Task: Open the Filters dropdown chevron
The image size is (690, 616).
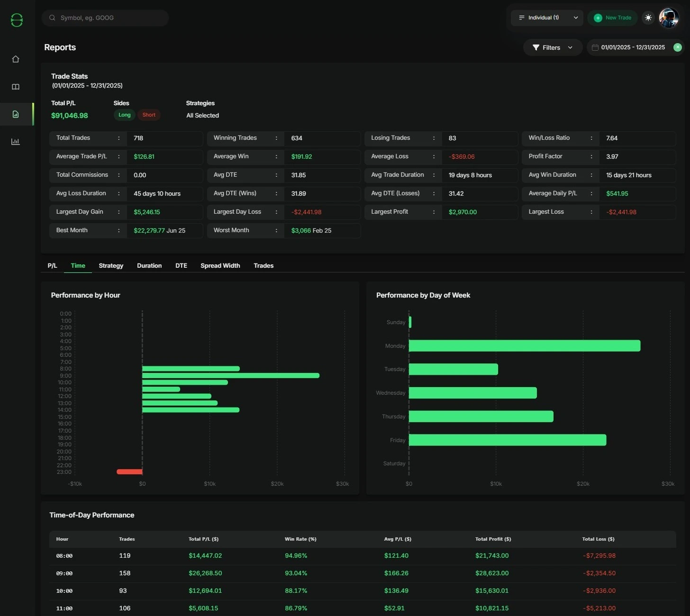Action: 570,47
